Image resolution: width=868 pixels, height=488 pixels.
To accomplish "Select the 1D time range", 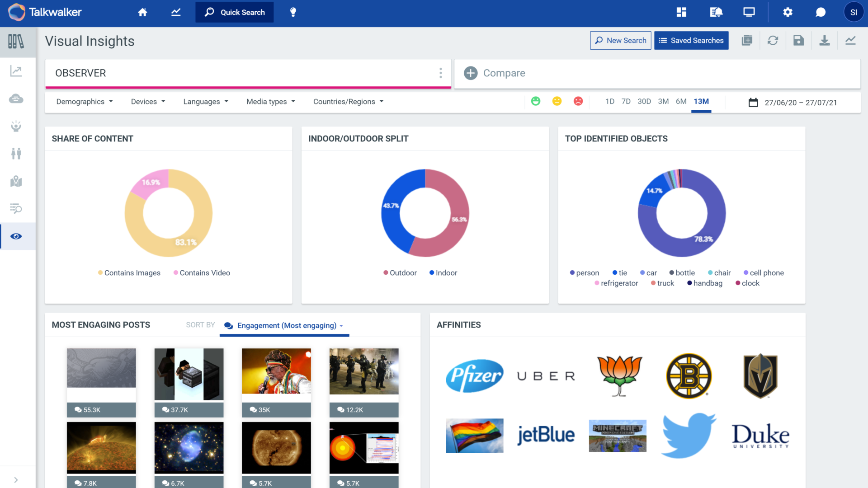I will (x=610, y=102).
